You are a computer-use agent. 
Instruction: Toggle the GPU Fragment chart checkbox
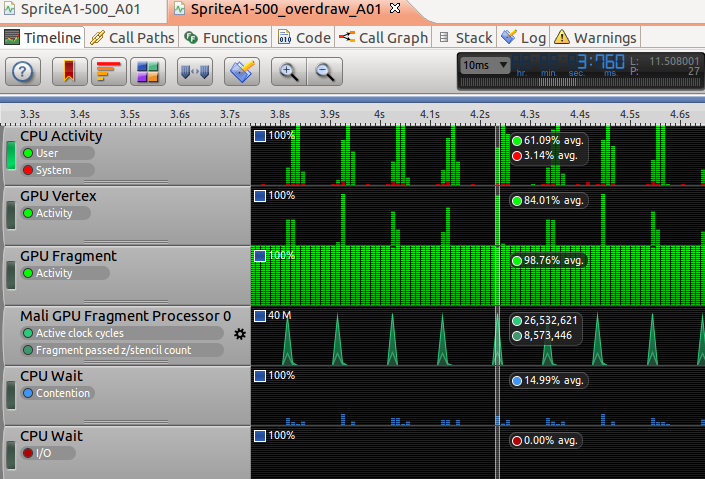tap(260, 256)
